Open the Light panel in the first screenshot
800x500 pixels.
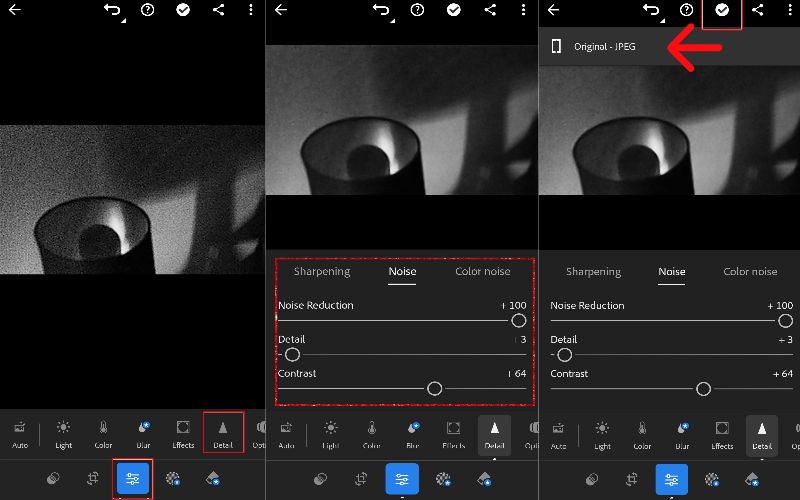point(63,434)
